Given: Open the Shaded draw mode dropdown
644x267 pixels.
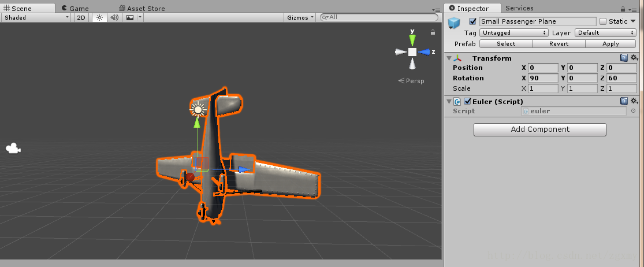Looking at the screenshot, I should (x=36, y=17).
